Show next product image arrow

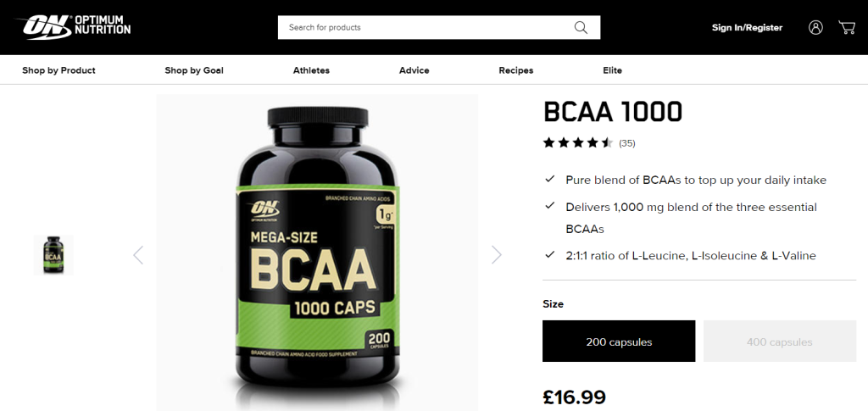tap(497, 255)
